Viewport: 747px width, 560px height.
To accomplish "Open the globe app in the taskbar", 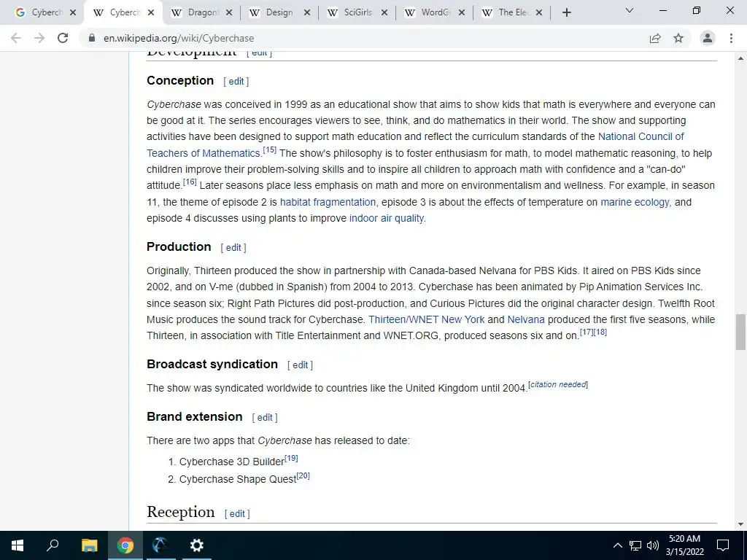I will [x=160, y=545].
